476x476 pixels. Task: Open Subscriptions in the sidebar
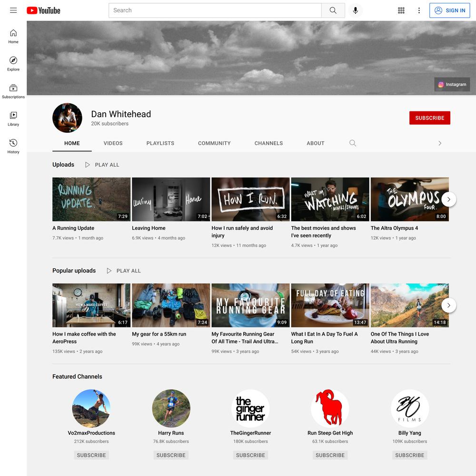[13, 92]
